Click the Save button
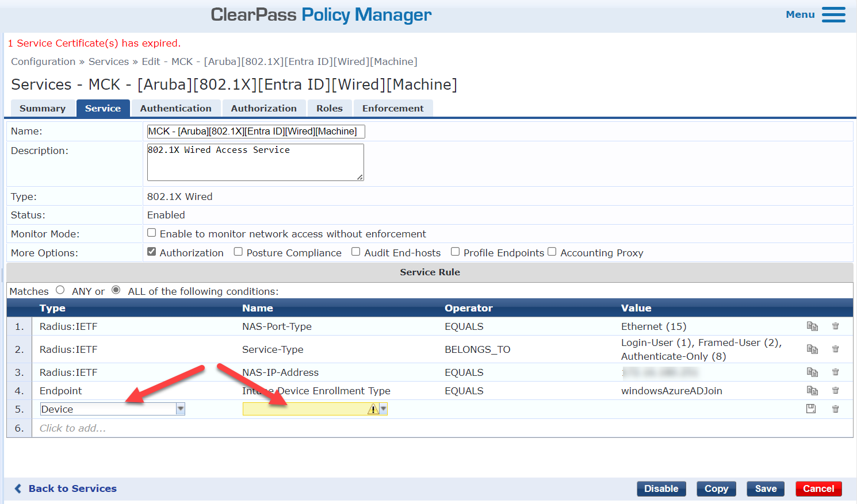 766,489
